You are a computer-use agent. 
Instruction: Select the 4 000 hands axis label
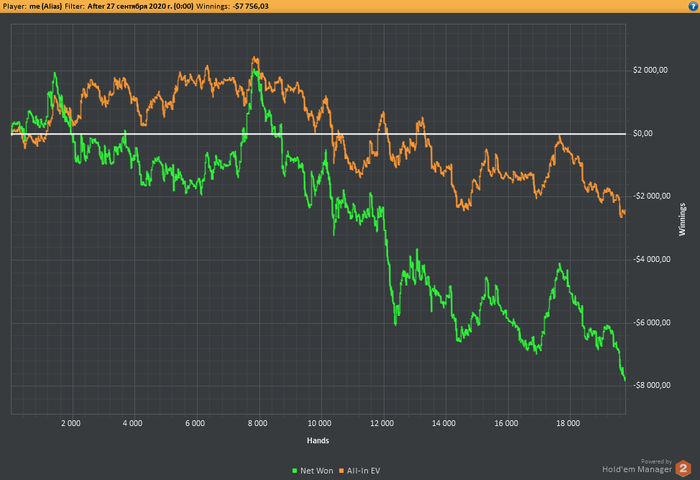click(x=133, y=423)
